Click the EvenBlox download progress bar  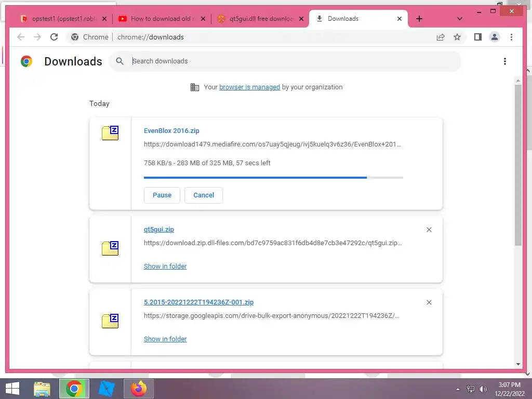click(273, 178)
